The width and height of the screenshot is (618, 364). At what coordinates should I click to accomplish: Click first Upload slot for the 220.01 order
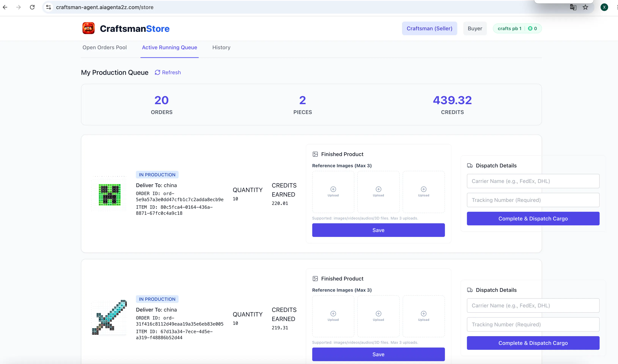click(x=333, y=192)
